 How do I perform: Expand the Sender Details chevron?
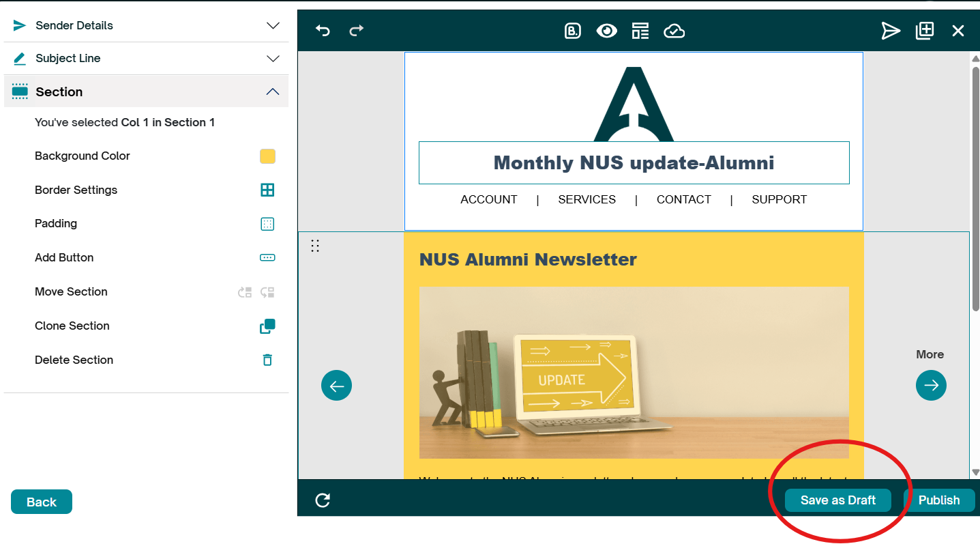click(273, 25)
